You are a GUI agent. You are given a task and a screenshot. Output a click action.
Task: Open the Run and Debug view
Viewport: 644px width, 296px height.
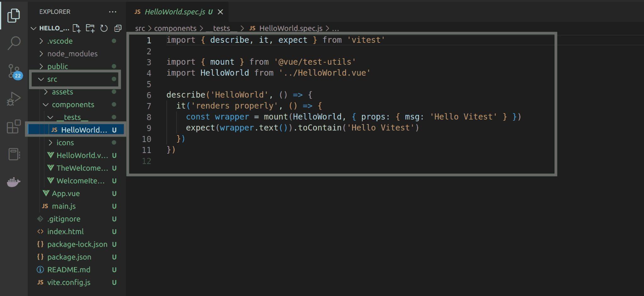(14, 99)
